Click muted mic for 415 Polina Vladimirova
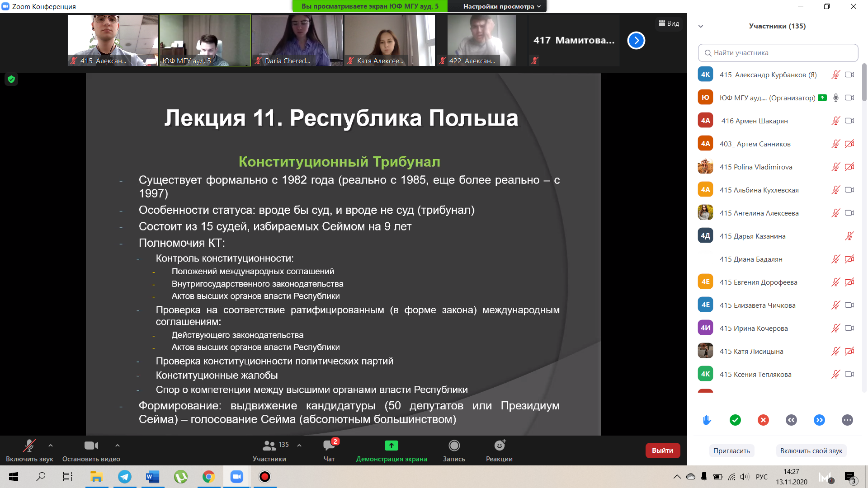 pos(835,167)
